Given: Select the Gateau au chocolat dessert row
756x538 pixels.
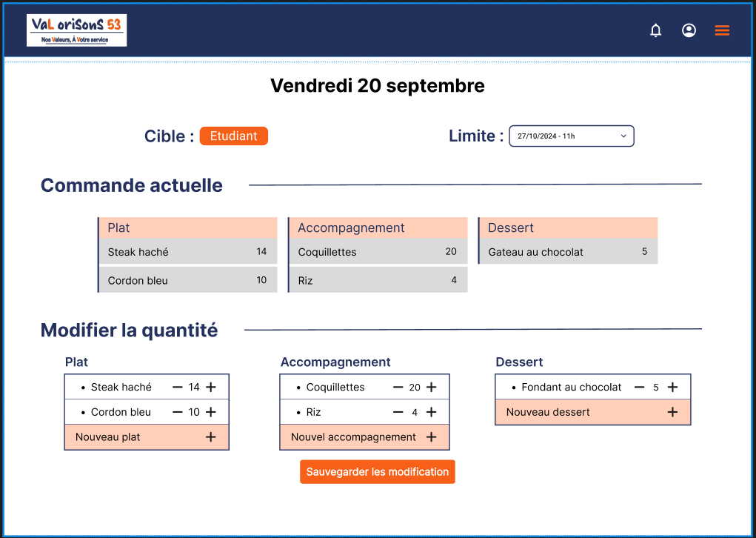Looking at the screenshot, I should [567, 252].
